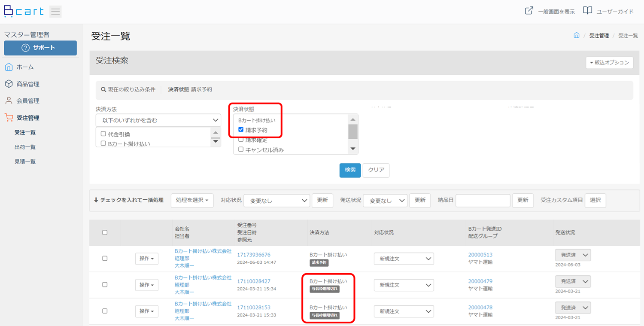
Task: Click the external-link icon beside 一般画面を表示
Action: pyautogui.click(x=529, y=11)
